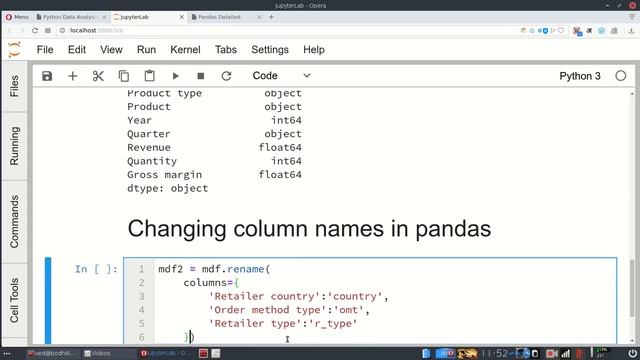Open the Edit menu
640x360 pixels.
[77, 50]
